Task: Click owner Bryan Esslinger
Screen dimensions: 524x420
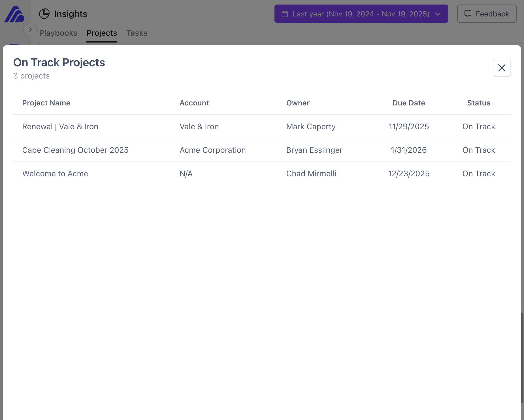Action: (x=314, y=150)
